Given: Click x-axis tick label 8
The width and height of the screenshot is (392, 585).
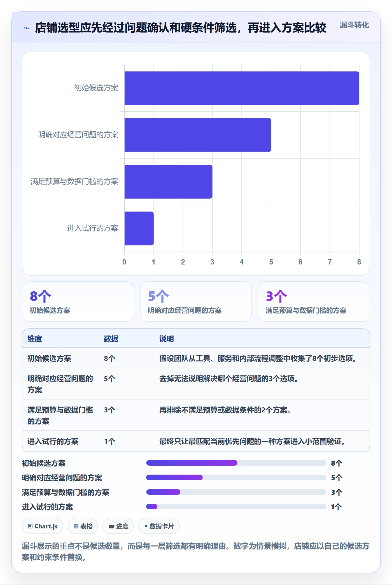Looking at the screenshot, I should point(359,262).
